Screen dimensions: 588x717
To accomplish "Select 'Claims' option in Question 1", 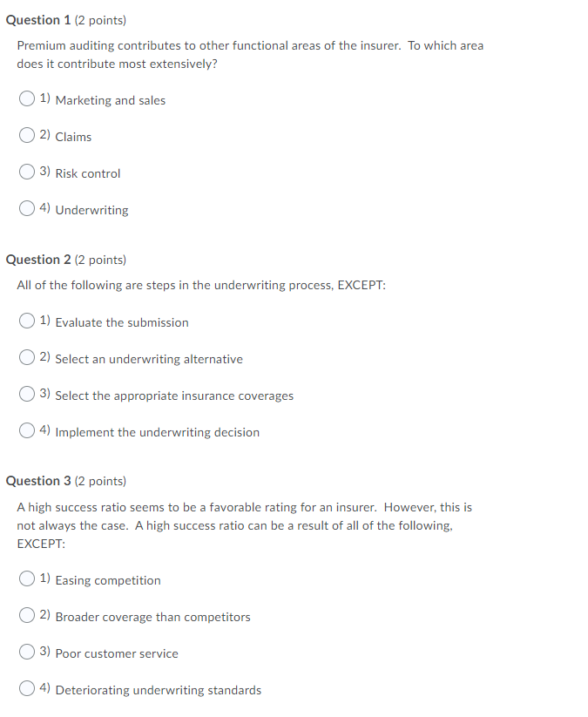I will (27, 135).
